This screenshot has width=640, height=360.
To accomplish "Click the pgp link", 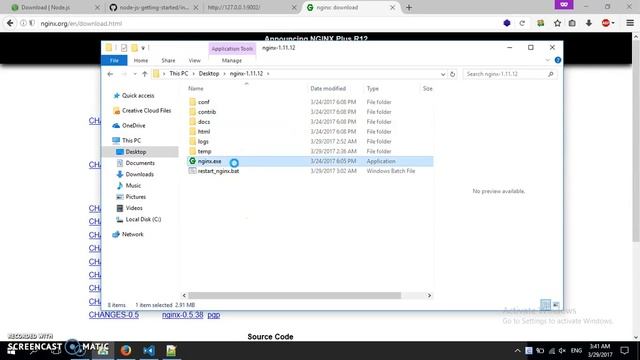I will point(213,315).
